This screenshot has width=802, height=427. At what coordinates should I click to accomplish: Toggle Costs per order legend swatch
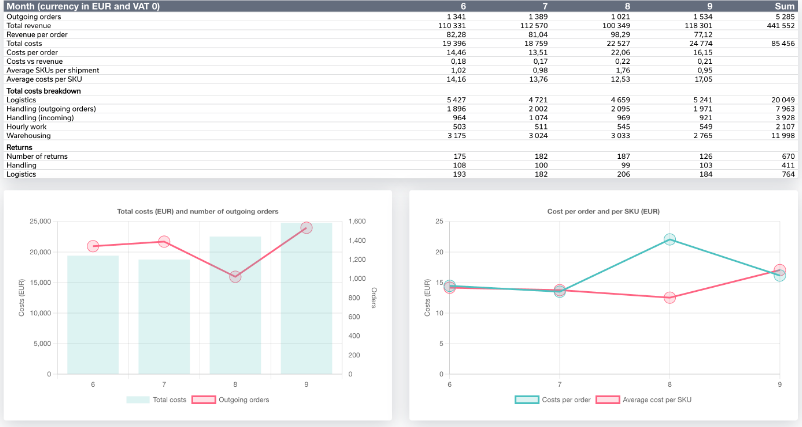527,400
